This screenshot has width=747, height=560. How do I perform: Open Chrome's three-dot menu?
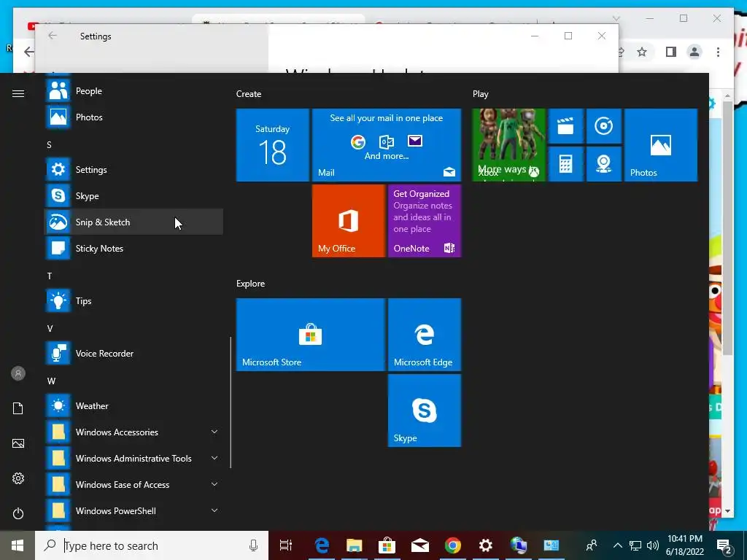(x=718, y=52)
